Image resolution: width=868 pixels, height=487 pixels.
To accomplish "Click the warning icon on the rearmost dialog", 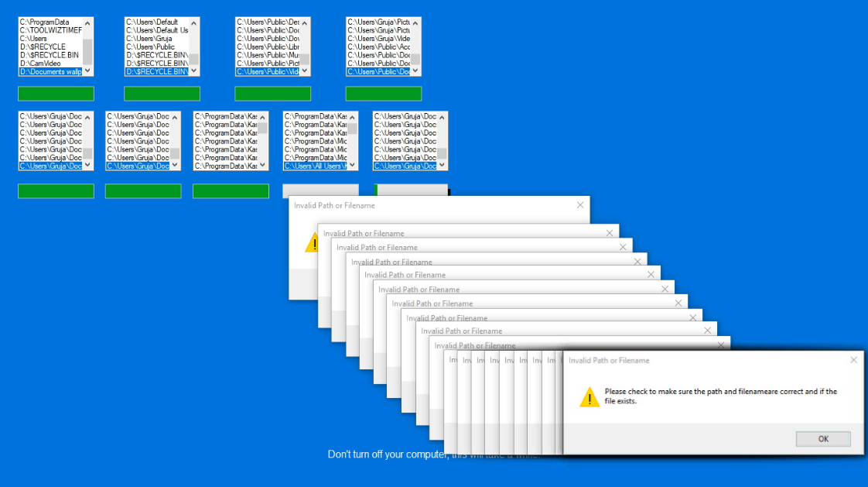I will pyautogui.click(x=312, y=242).
